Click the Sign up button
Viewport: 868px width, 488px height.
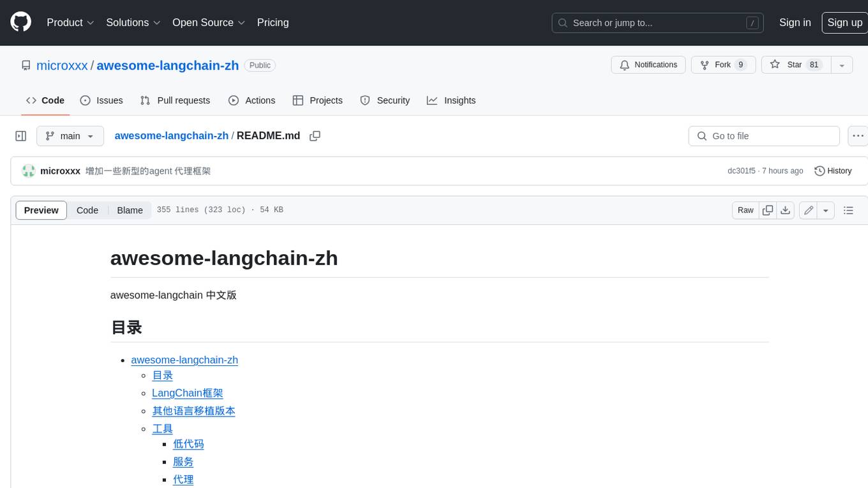(844, 22)
